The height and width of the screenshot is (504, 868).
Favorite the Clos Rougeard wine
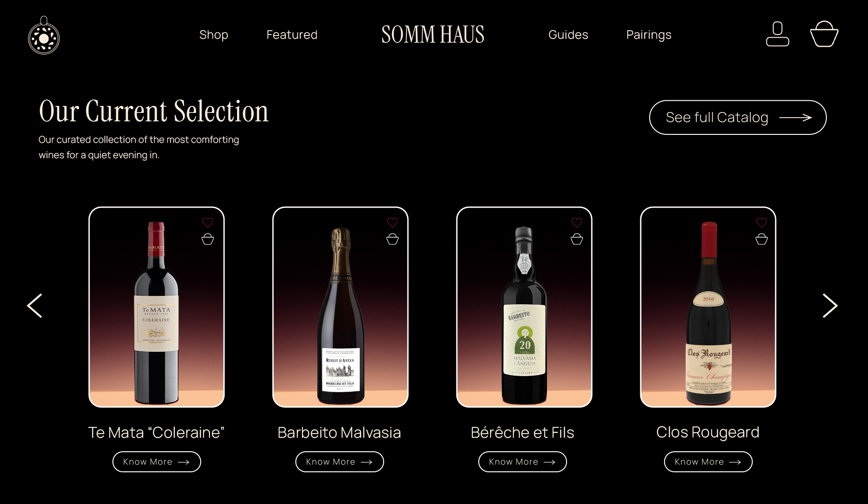(762, 223)
